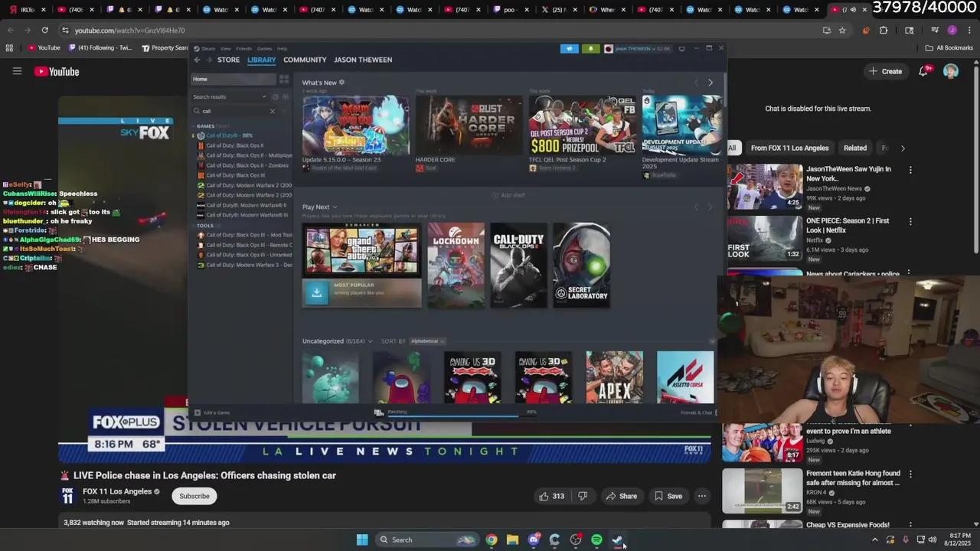Show next What's New items arrow
Viewport: 980px width, 551px height.
[x=710, y=83]
